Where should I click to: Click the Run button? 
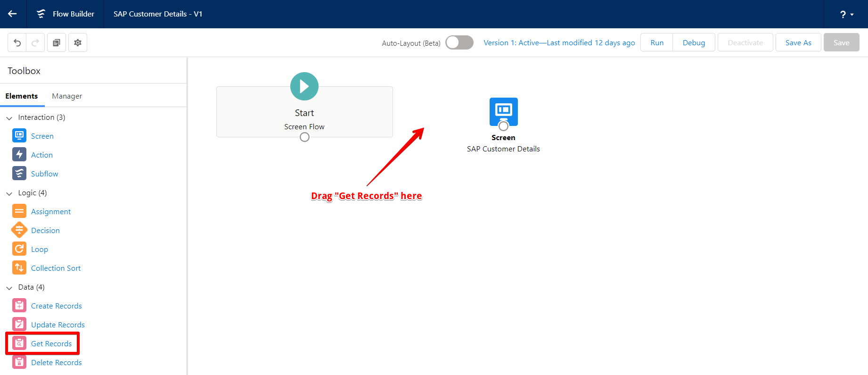click(x=657, y=42)
